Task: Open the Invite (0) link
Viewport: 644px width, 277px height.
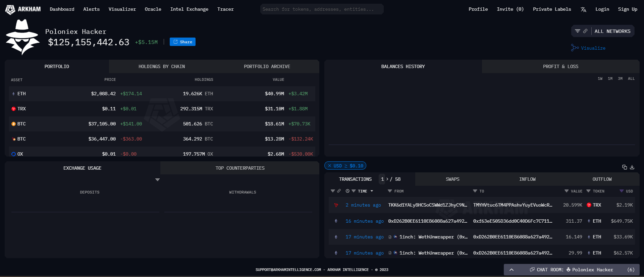Action: pyautogui.click(x=510, y=9)
